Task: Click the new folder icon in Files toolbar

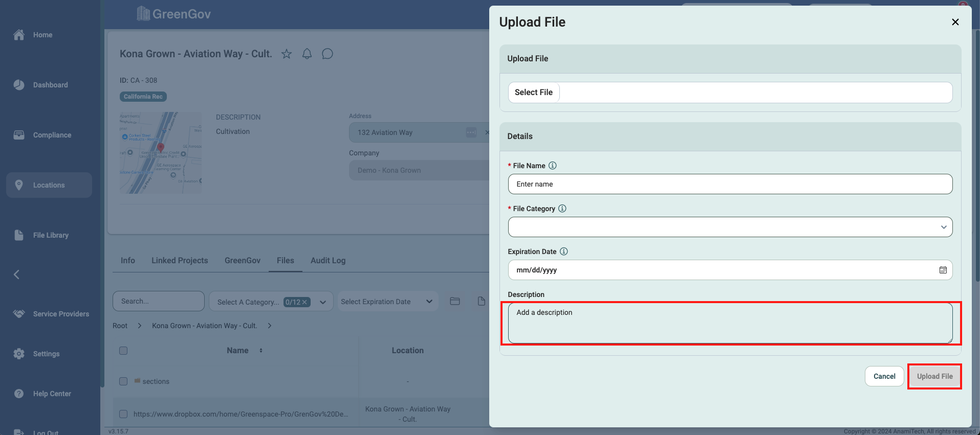Action: tap(455, 301)
